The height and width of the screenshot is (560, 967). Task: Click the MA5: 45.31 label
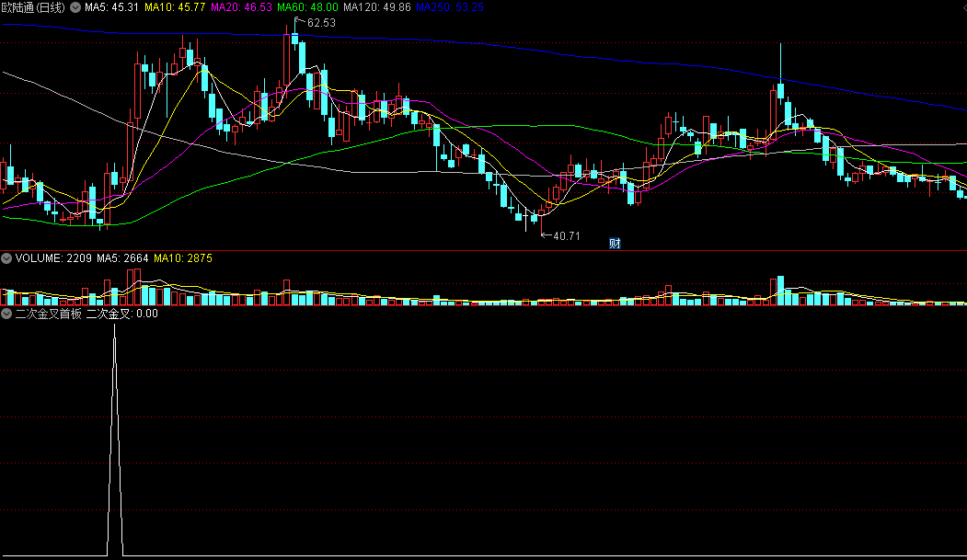pos(111,7)
